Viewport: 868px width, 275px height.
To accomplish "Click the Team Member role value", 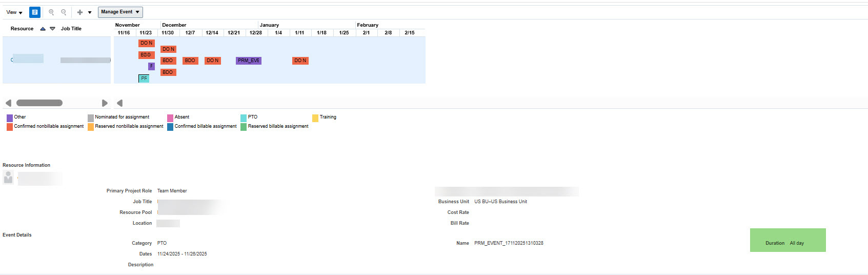I will (x=172, y=191).
